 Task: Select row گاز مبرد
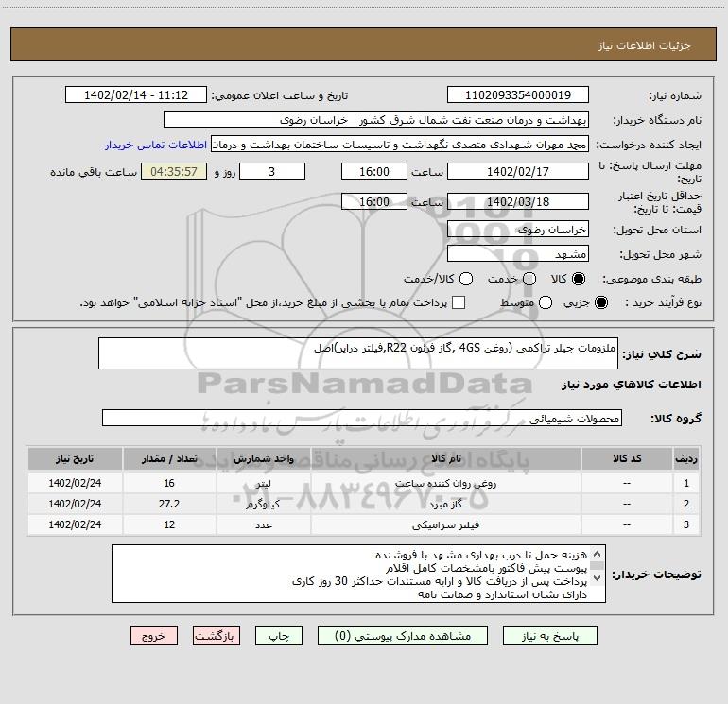click(x=364, y=504)
